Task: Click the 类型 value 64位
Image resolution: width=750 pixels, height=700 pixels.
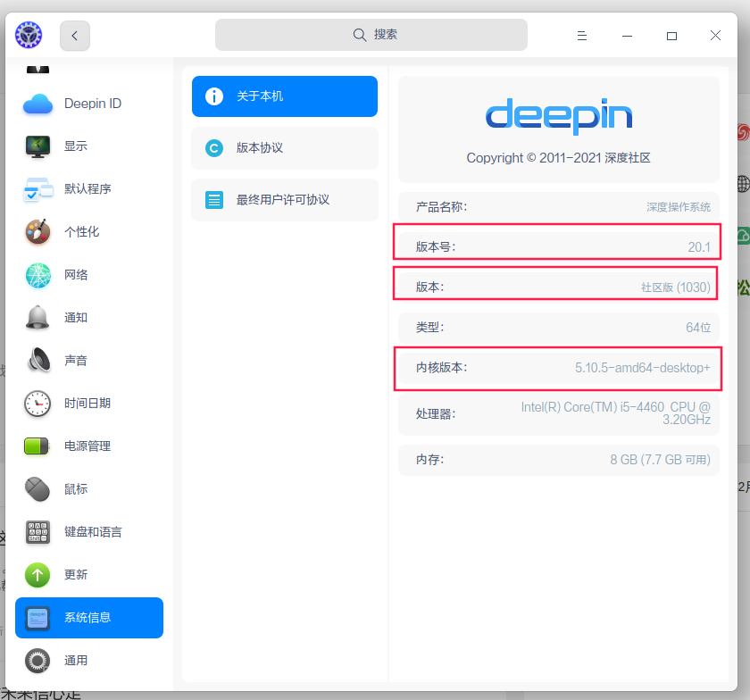Action: [698, 328]
